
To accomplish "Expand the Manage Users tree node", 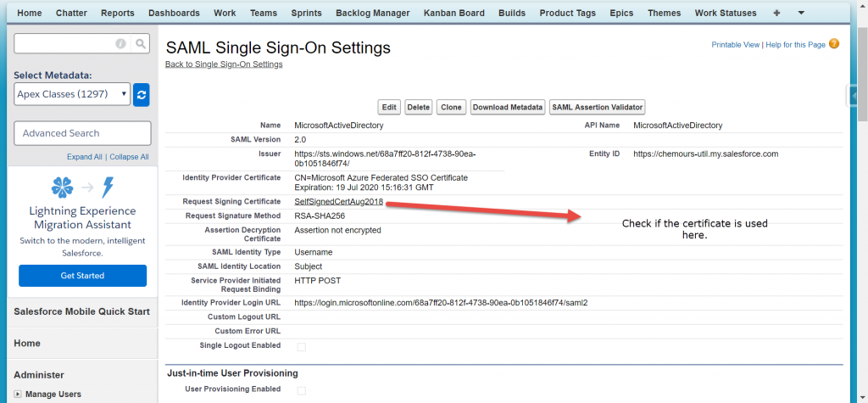I will pyautogui.click(x=18, y=394).
